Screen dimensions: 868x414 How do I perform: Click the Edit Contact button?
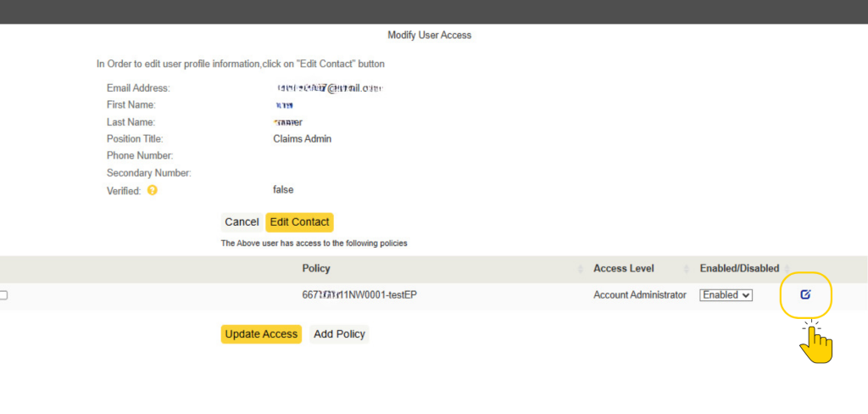click(299, 222)
